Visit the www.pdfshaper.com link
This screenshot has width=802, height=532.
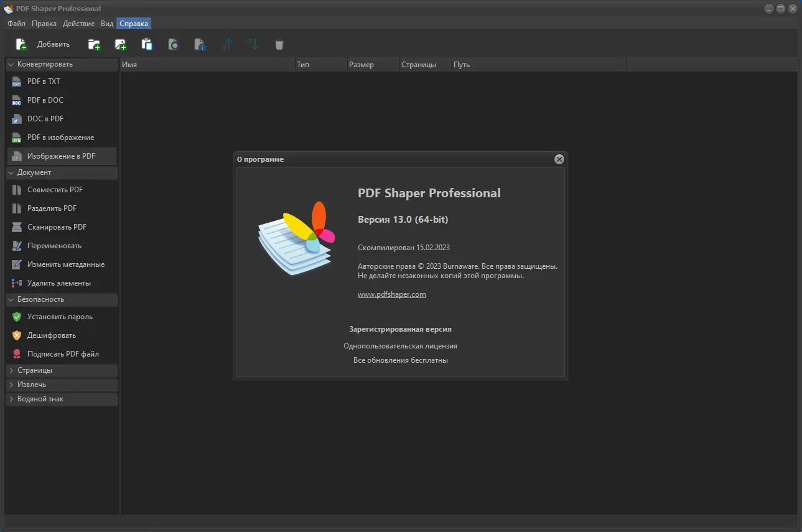(x=391, y=294)
